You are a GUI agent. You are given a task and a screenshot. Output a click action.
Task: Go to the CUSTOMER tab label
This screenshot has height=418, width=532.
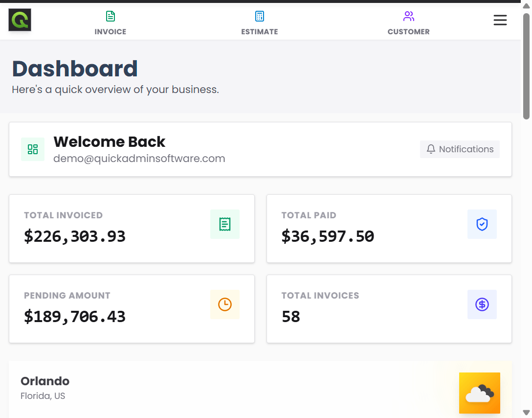pos(408,32)
